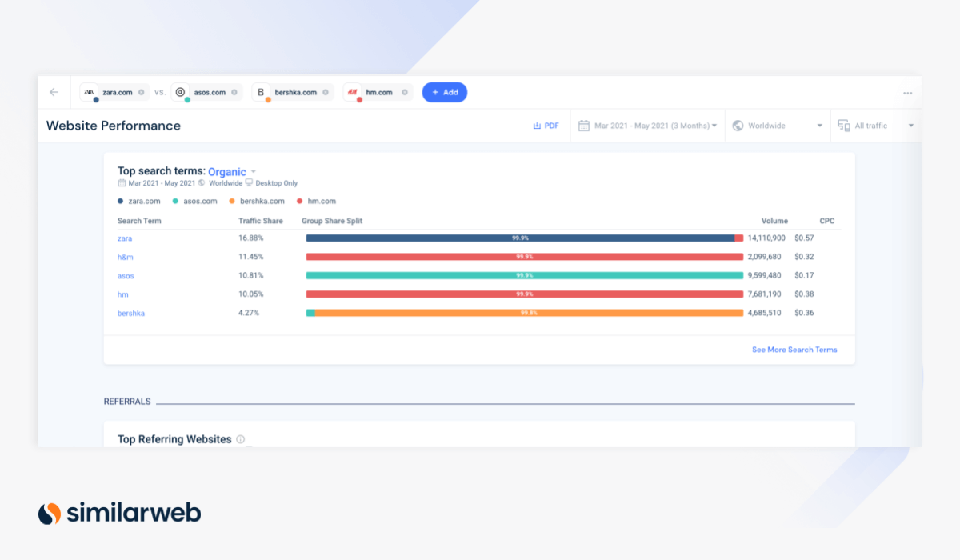Select the 16.88% traffic share value

(x=250, y=238)
